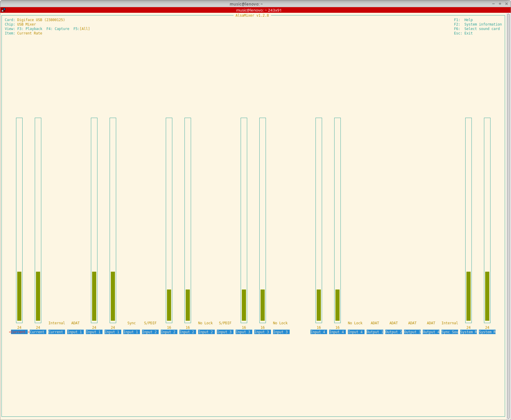The width and height of the screenshot is (511, 420).
Task: Switch to the F3 Playback view
Action: point(30,29)
